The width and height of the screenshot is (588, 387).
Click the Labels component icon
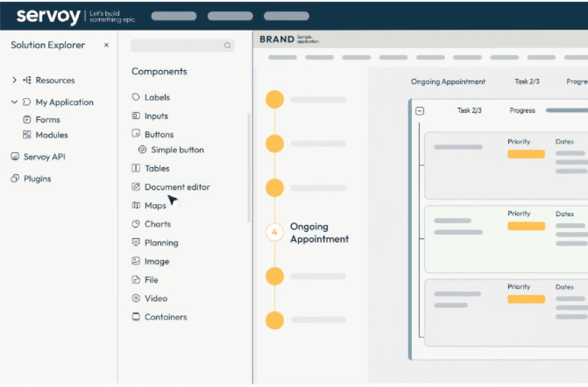coord(136,97)
